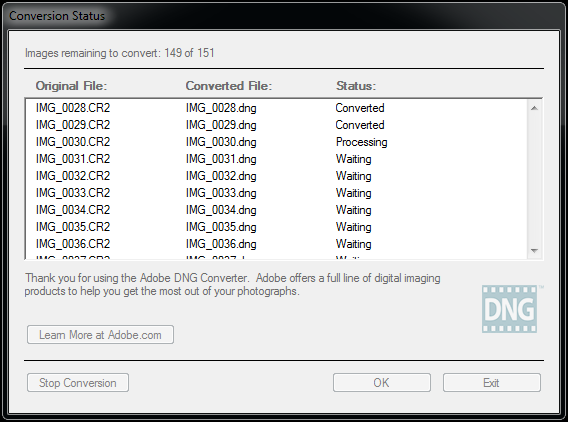Image resolution: width=568 pixels, height=422 pixels.
Task: Click Stop Conversion button
Action: pos(78,383)
